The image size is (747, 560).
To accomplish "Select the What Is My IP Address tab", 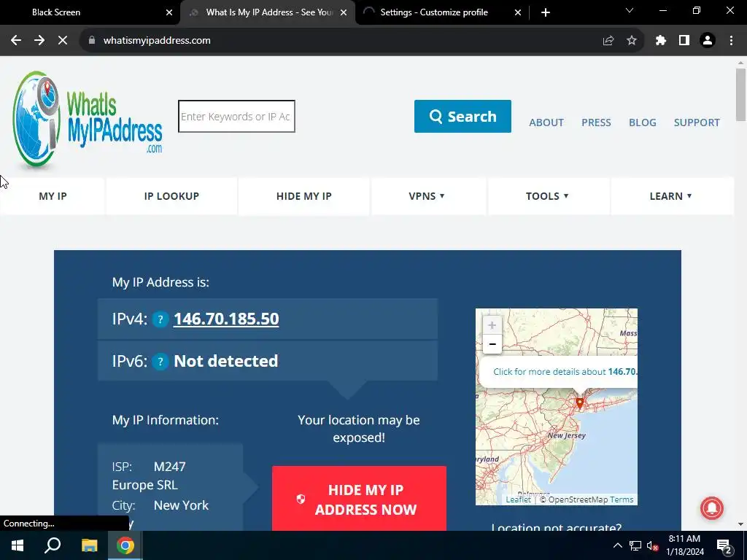I will point(269,12).
